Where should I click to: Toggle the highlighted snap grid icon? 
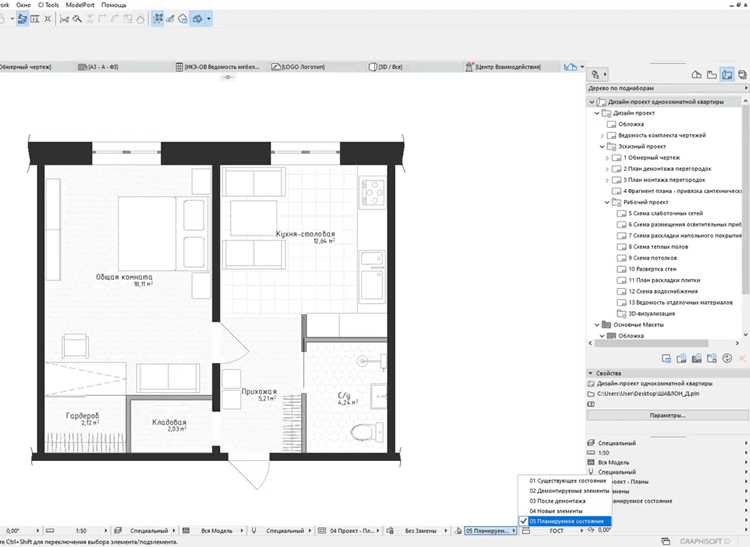(158, 19)
